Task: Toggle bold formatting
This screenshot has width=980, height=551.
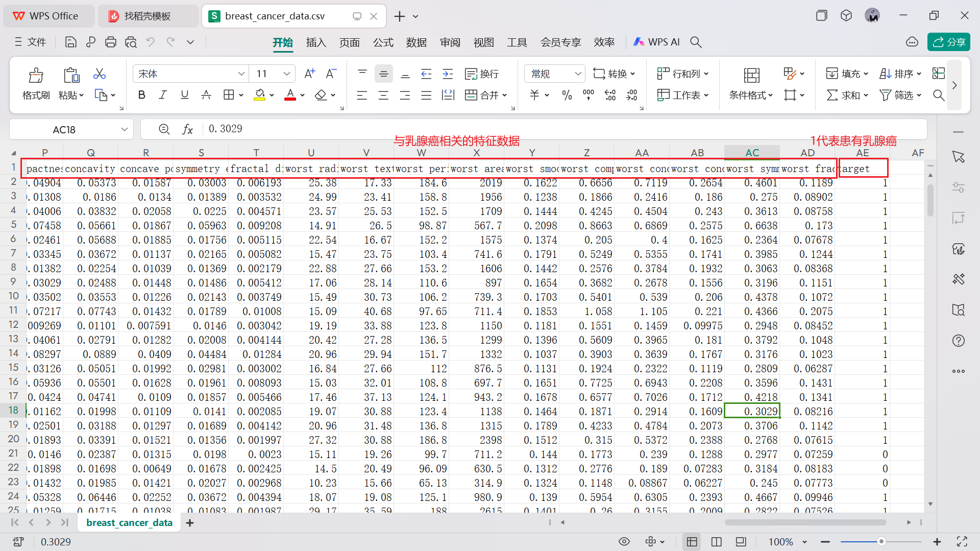Action: coord(142,95)
